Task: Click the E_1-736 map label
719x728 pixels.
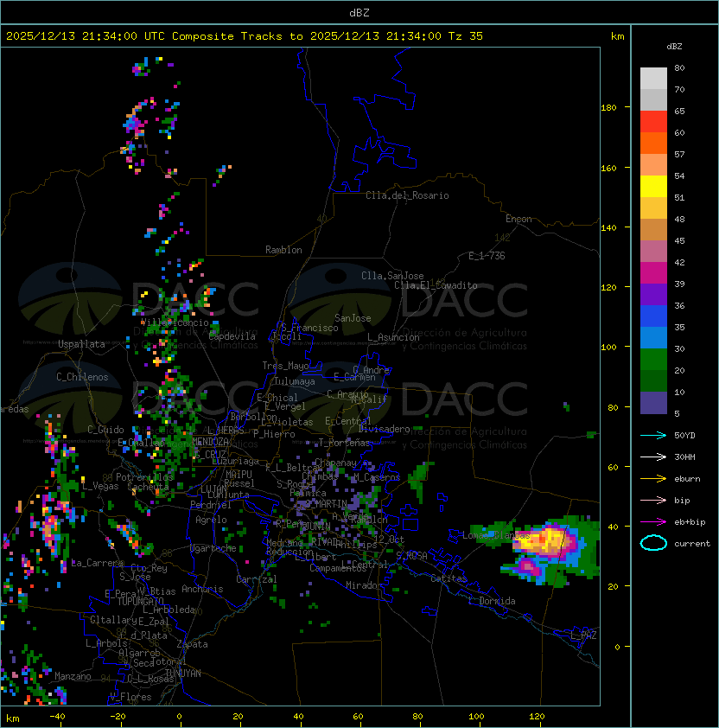Action: [487, 256]
